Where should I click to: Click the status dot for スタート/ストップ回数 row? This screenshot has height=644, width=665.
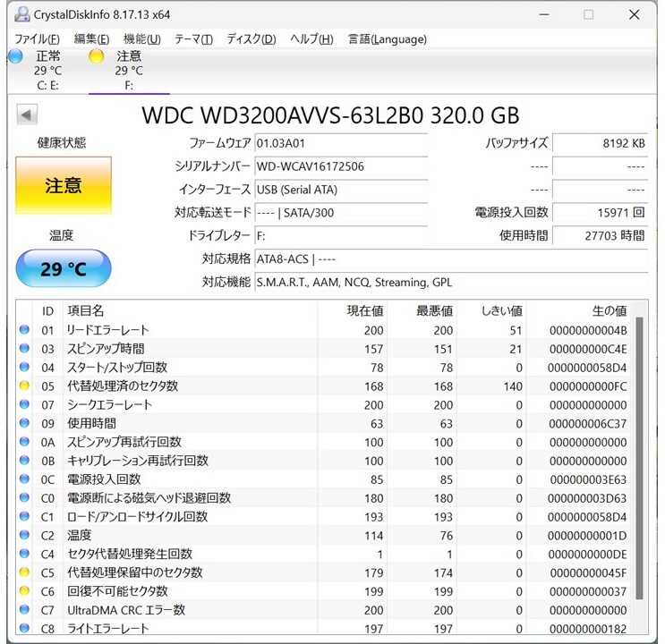click(24, 367)
